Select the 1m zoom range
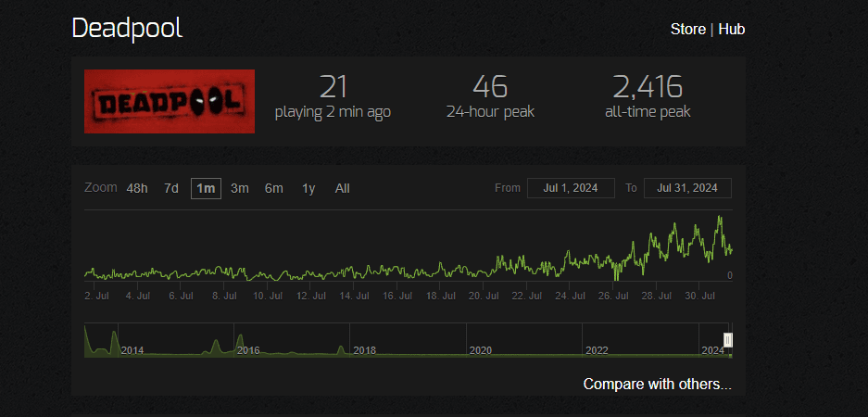 pyautogui.click(x=206, y=188)
